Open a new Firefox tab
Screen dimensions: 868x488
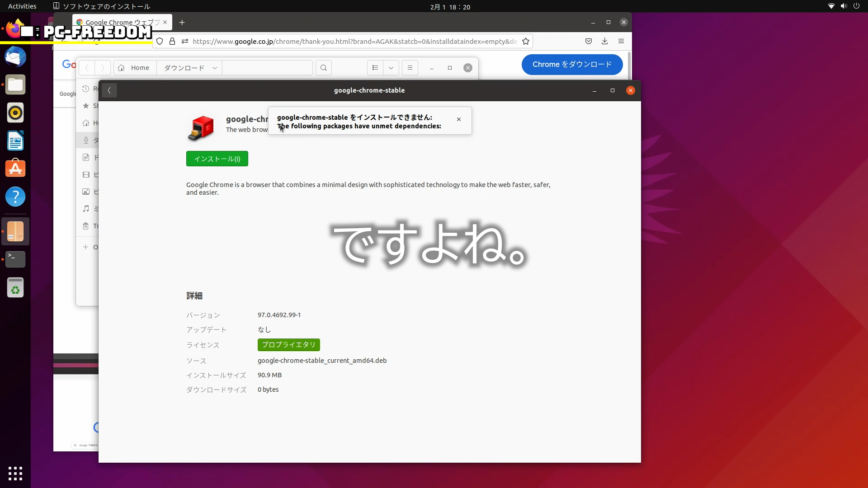(182, 23)
